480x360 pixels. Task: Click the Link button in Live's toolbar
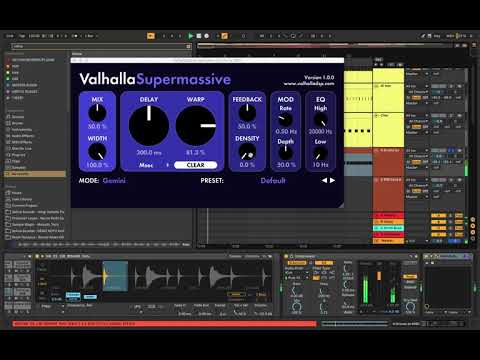point(10,36)
